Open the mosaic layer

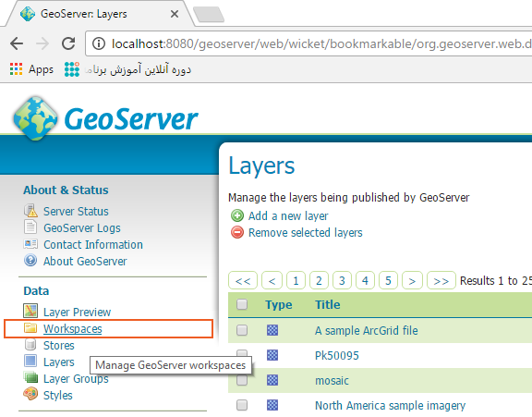[332, 380]
